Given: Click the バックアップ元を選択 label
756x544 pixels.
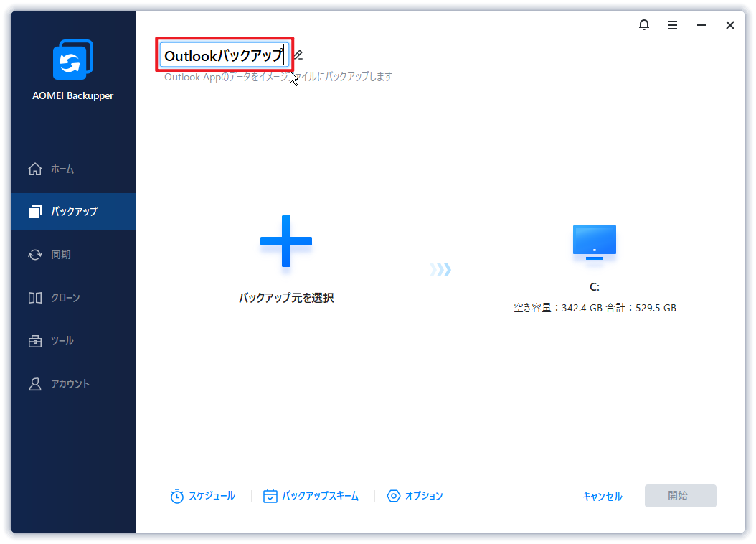Looking at the screenshot, I should (286, 298).
